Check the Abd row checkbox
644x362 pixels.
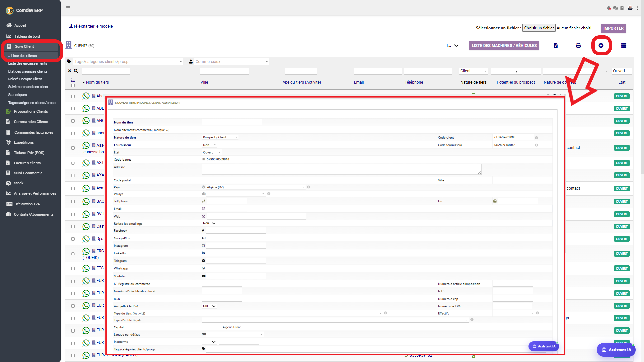[73, 96]
